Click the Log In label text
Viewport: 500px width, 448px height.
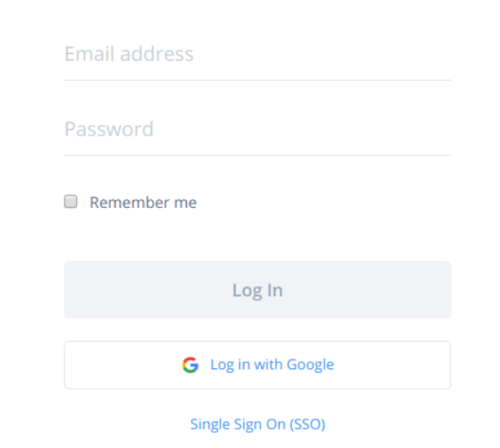258,290
